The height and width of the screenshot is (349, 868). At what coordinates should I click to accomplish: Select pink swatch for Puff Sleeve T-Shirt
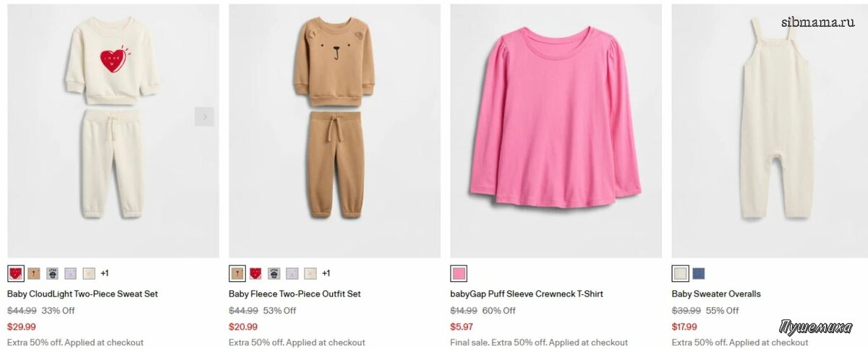pos(459,273)
